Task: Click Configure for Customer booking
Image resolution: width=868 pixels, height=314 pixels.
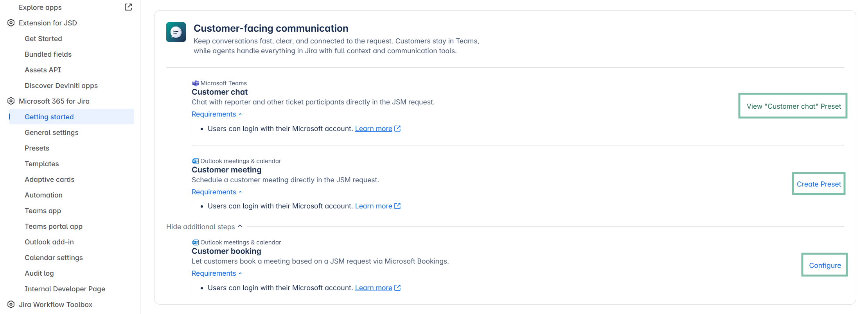Action: [825, 265]
